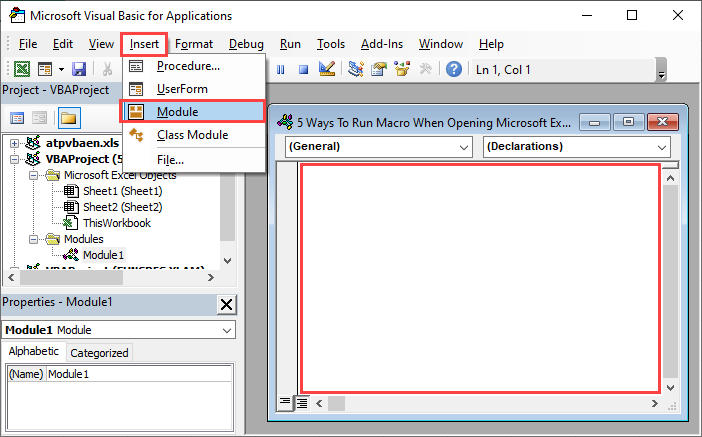Select Module1 in project tree
702x437 pixels.
103,255
